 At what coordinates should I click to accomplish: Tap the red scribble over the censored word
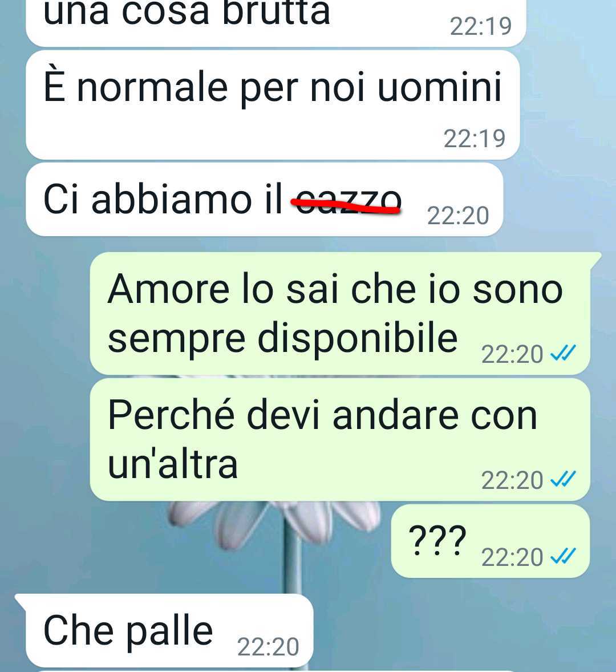pyautogui.click(x=346, y=206)
